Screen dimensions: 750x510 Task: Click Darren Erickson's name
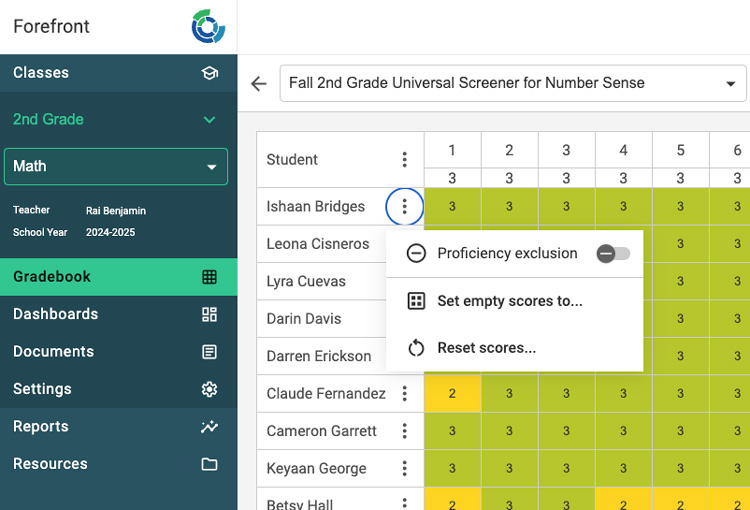319,356
